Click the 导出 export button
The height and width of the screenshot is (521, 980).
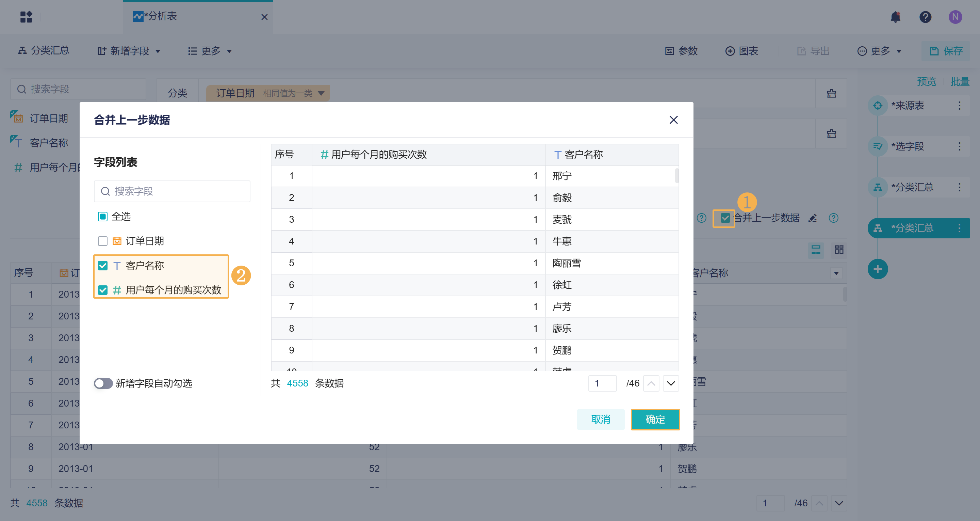813,51
